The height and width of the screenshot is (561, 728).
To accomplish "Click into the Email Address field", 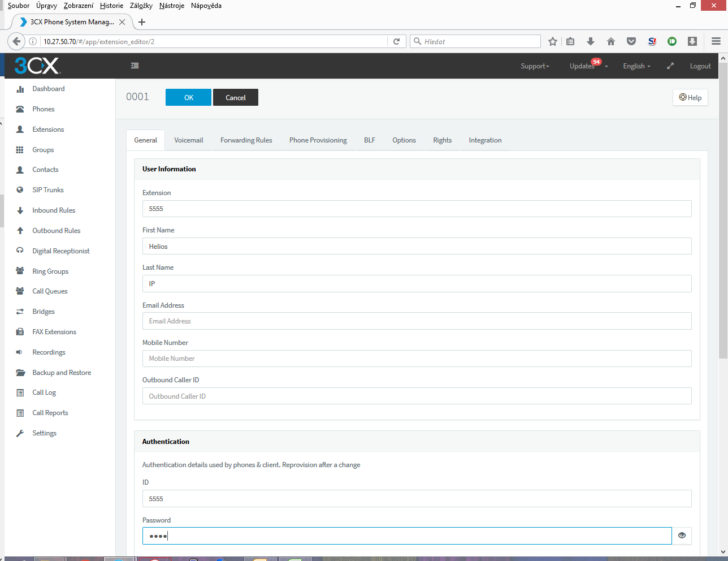I will [x=417, y=321].
